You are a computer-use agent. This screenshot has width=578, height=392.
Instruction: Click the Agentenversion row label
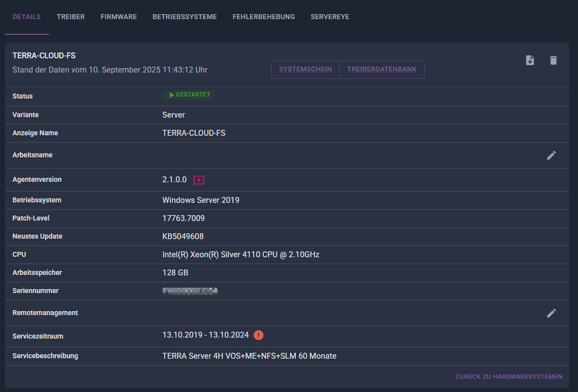(37, 179)
